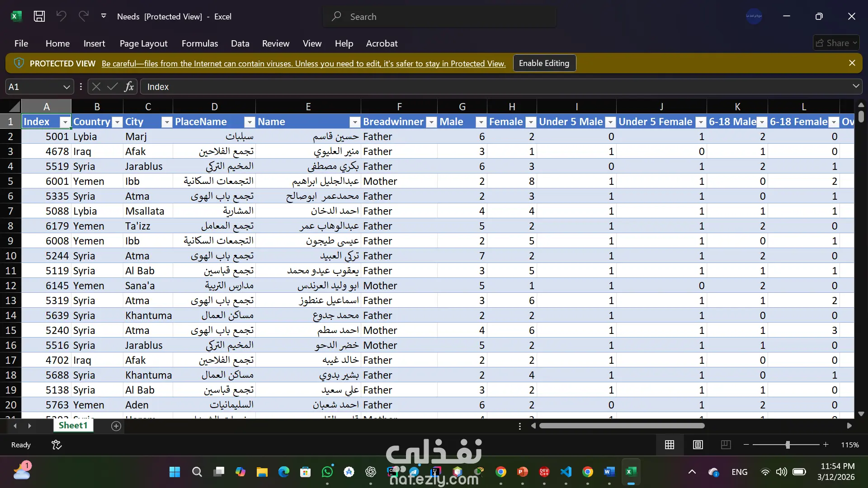
Task: Open WhatsApp from the taskbar
Action: coord(327,472)
